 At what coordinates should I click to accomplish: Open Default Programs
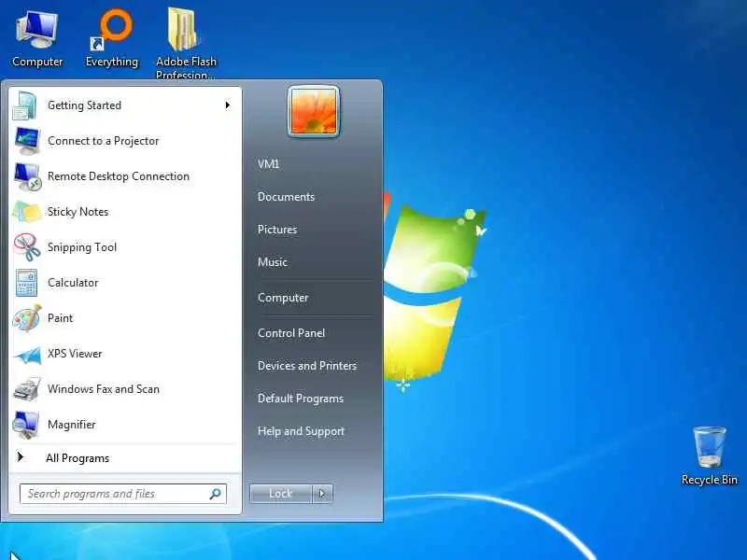[300, 399]
